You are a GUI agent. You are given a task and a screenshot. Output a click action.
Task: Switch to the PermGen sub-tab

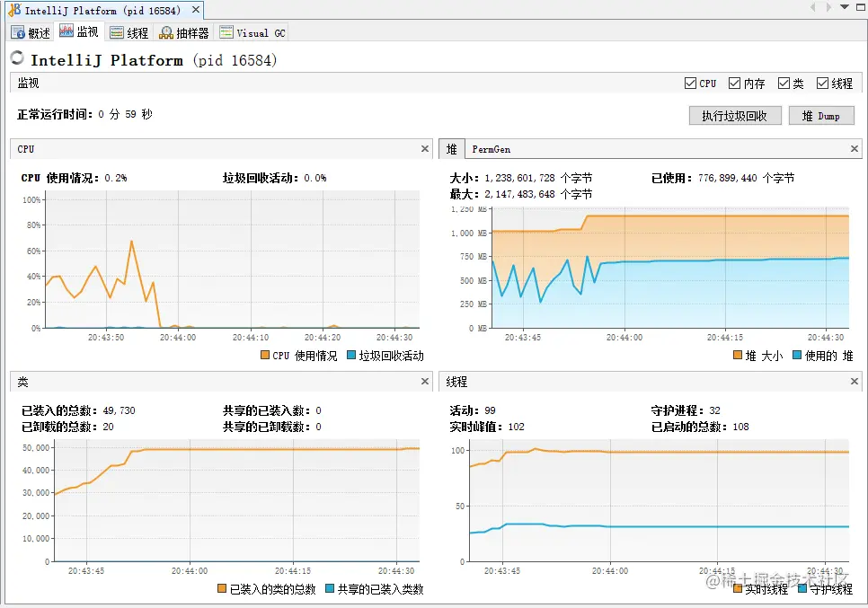(491, 149)
